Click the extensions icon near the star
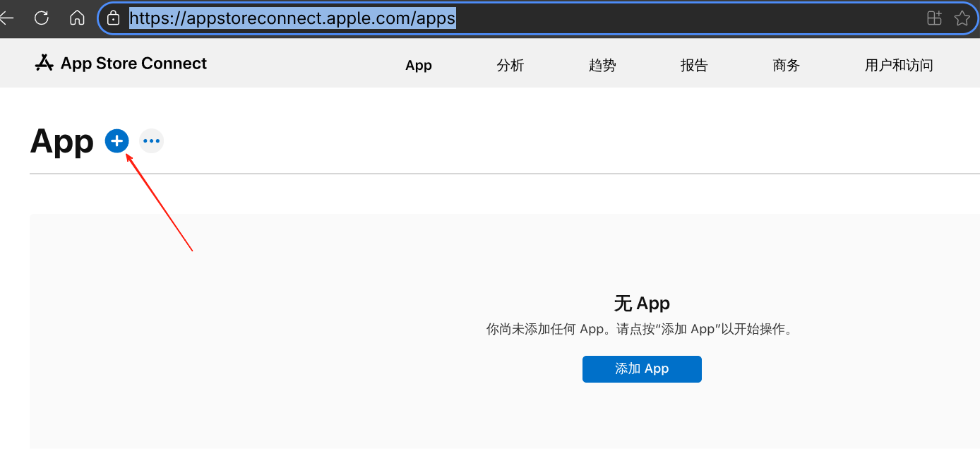The image size is (980, 449). click(934, 18)
